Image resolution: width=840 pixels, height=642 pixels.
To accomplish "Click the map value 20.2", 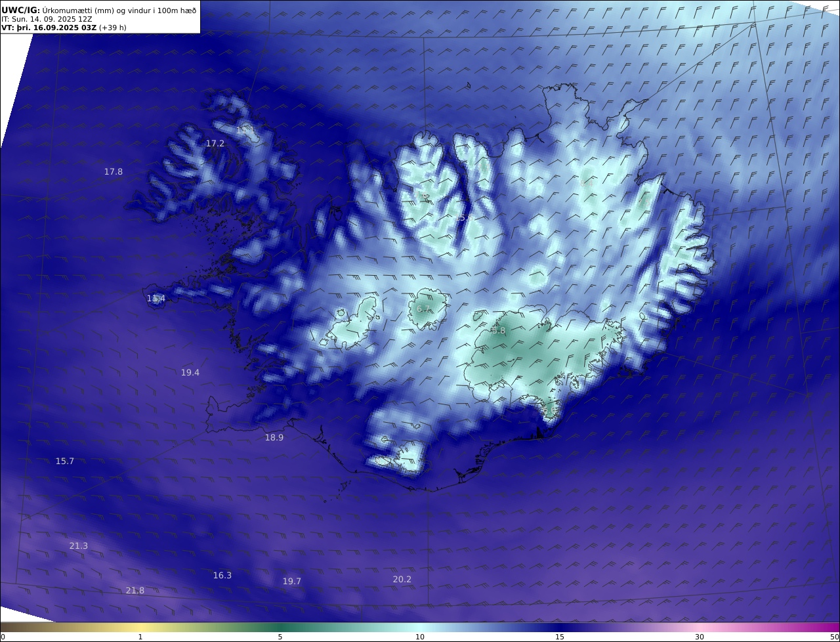I will pos(402,579).
